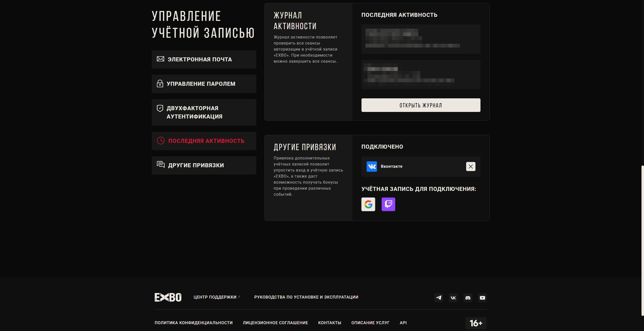Remove the connected Vkontakte binding
Image resolution: width=644 pixels, height=331 pixels.
[470, 167]
